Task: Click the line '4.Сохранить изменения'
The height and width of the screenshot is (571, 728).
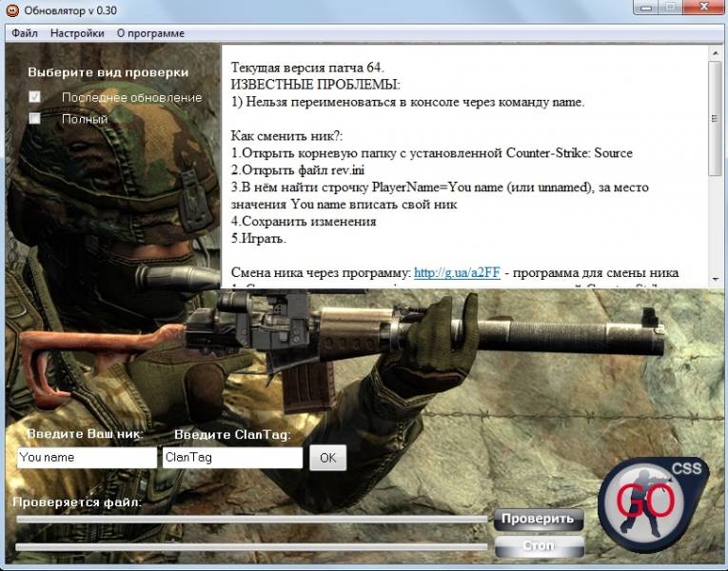Action: tap(304, 222)
